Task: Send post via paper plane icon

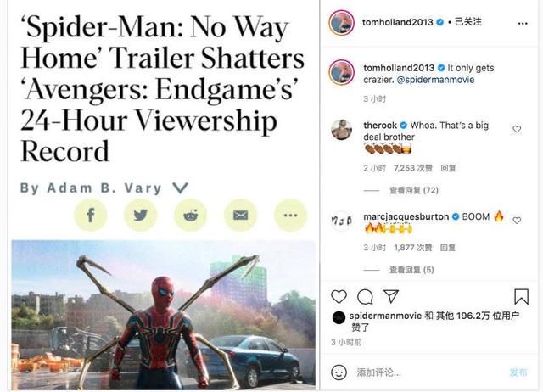Action: point(391,296)
